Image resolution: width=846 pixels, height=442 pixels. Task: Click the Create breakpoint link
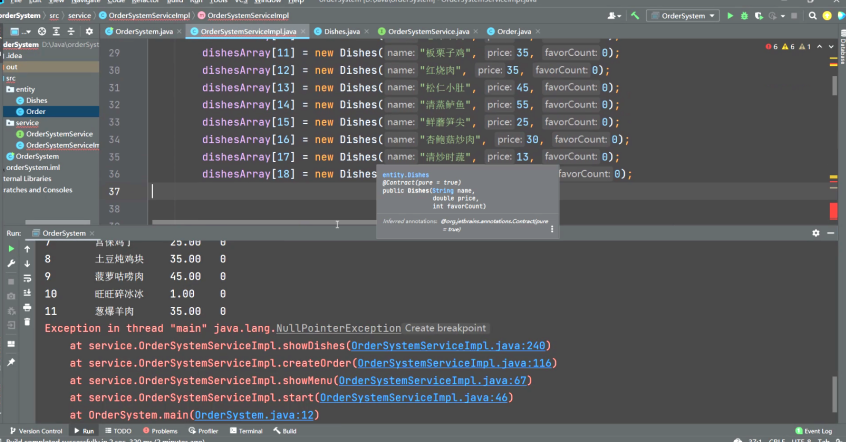pyautogui.click(x=445, y=328)
